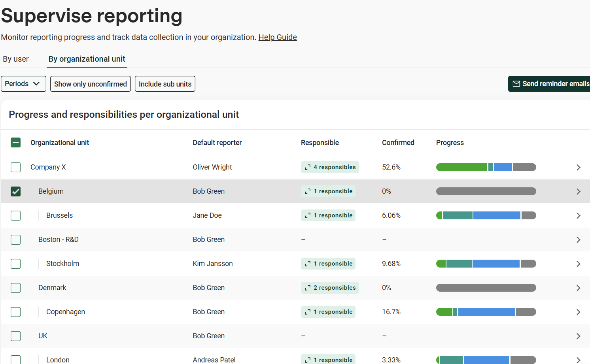Click the Company X progress bar
Screen dimensions: 590x364
point(486,167)
